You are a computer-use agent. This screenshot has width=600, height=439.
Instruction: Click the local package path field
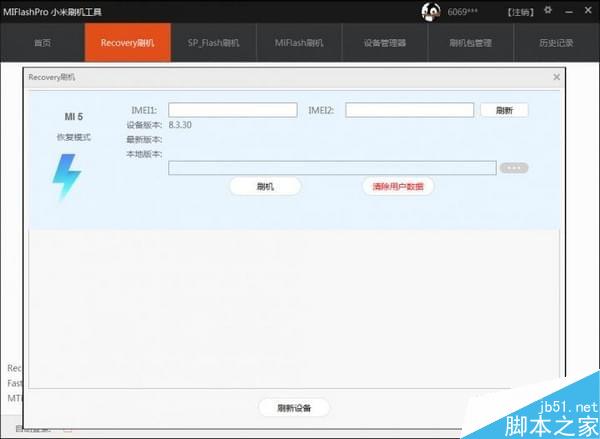(x=332, y=168)
